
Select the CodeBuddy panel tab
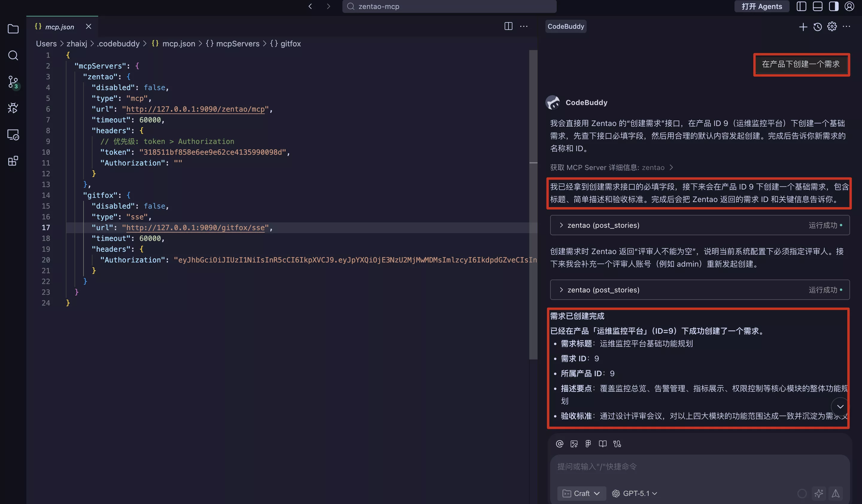tap(566, 26)
